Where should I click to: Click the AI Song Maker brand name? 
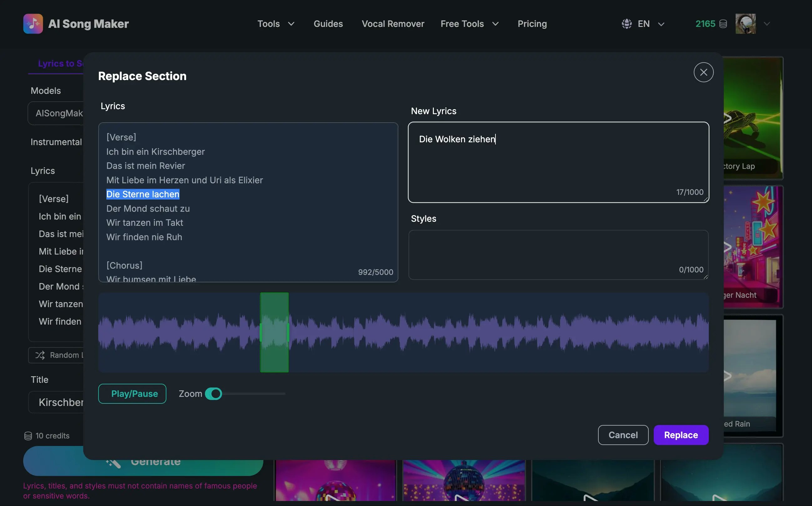88,24
